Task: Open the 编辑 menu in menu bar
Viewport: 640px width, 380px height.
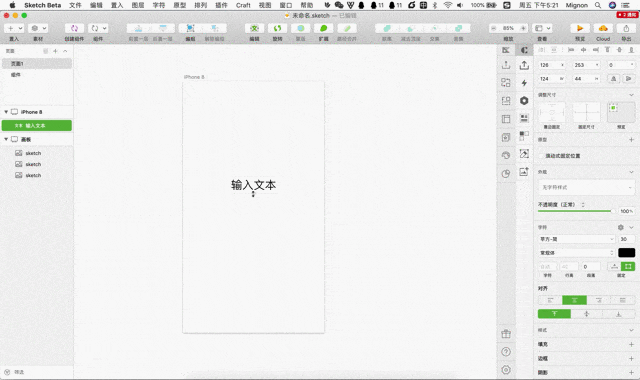Action: coord(96,5)
